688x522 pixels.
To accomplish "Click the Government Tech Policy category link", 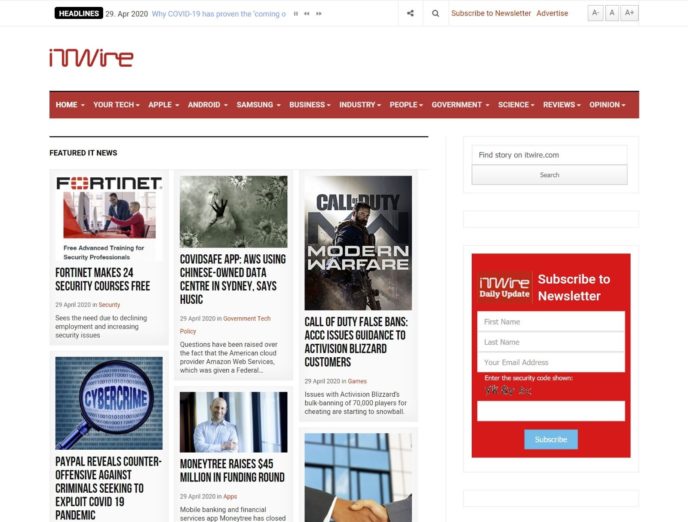I will tap(225, 325).
